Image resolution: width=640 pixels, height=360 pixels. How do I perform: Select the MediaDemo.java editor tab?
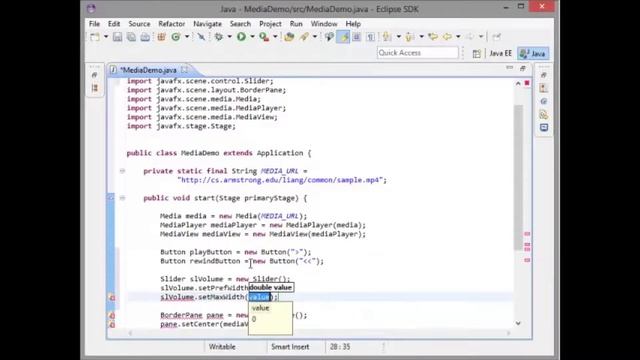(149, 70)
